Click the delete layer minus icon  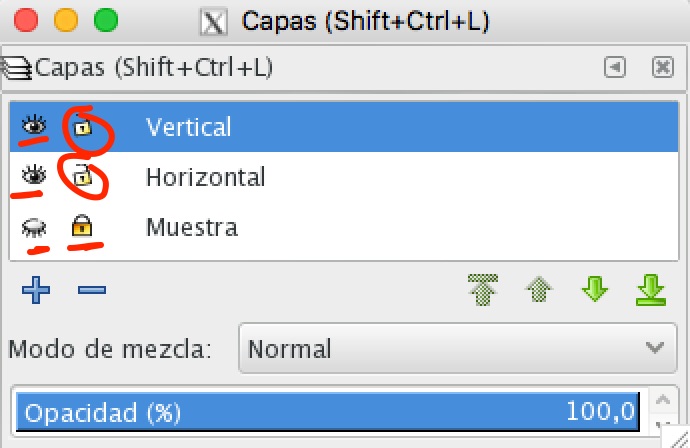(x=91, y=291)
